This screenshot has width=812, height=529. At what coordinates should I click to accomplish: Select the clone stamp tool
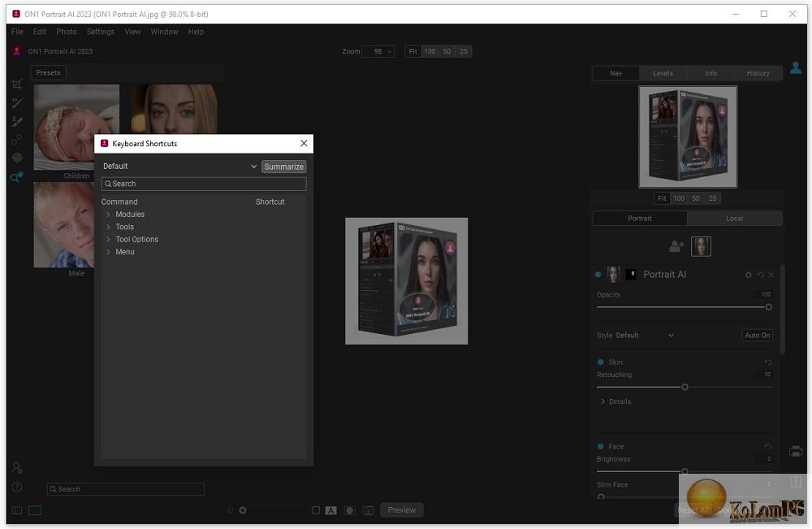click(16, 140)
